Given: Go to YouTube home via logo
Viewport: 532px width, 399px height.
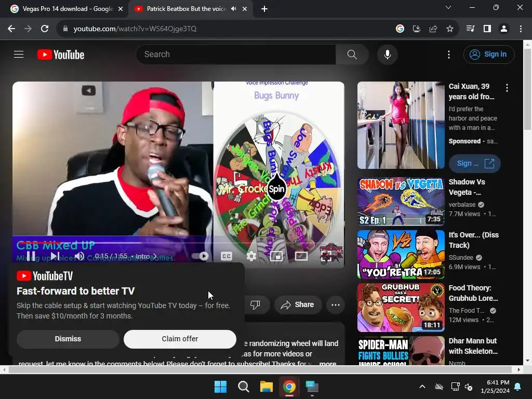Looking at the screenshot, I should [61, 55].
